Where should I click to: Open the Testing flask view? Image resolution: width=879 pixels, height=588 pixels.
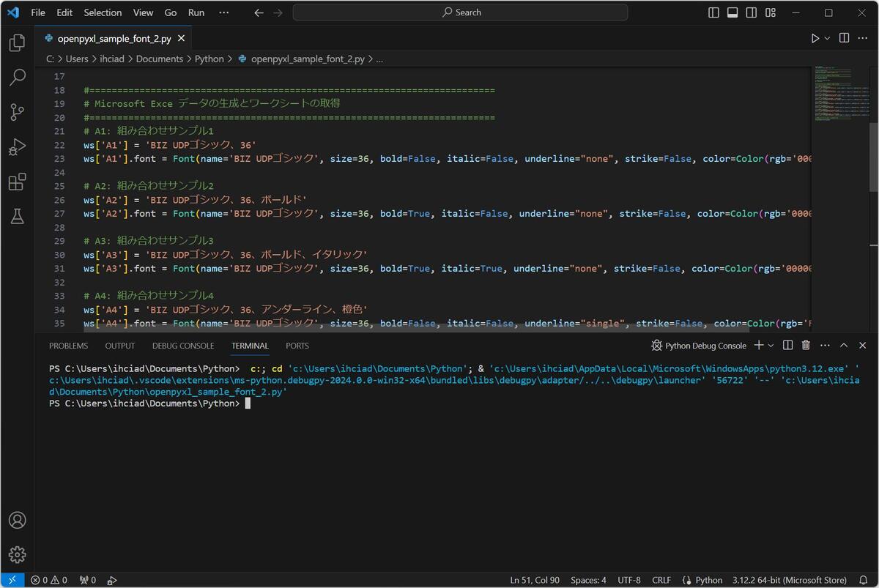17,216
